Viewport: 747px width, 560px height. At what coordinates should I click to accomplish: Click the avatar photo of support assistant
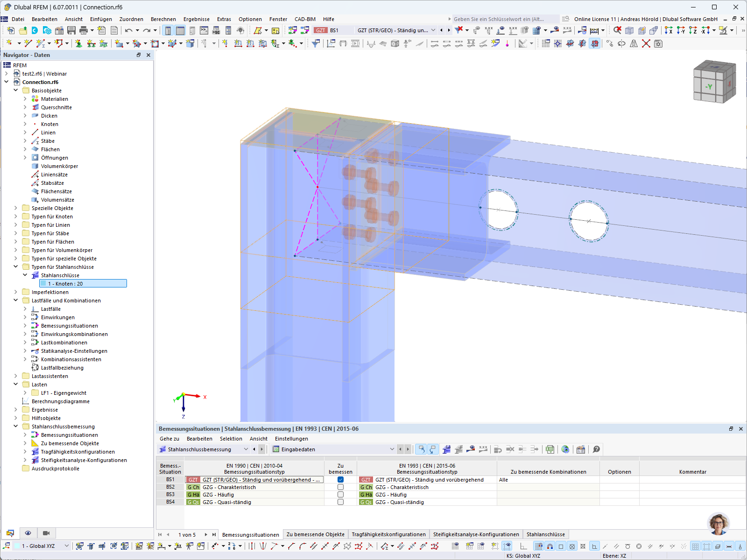pos(719,524)
